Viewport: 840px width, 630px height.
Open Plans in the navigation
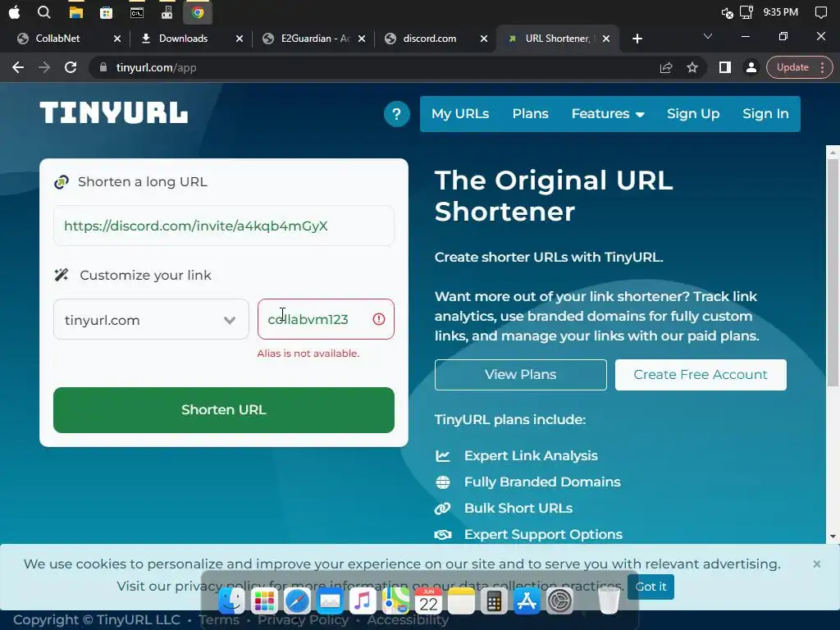[531, 113]
